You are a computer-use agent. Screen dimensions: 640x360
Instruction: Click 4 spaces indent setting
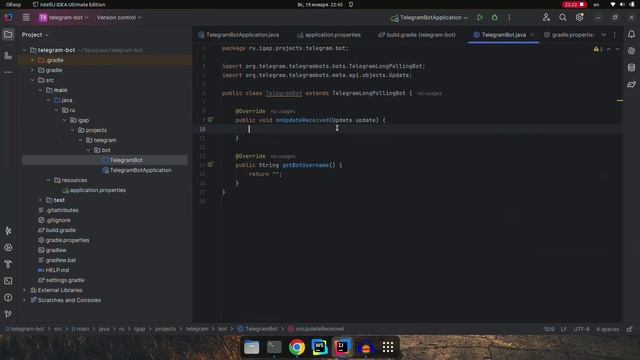pyautogui.click(x=607, y=329)
